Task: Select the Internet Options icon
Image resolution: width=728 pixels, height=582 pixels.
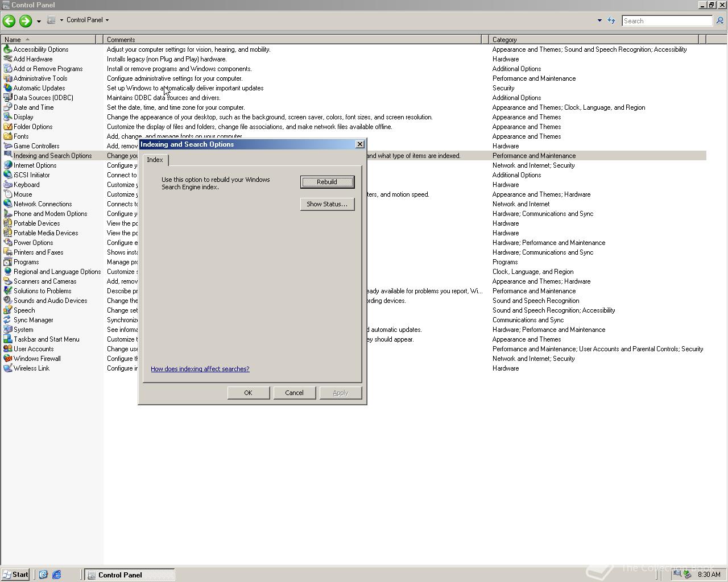Action: point(8,165)
